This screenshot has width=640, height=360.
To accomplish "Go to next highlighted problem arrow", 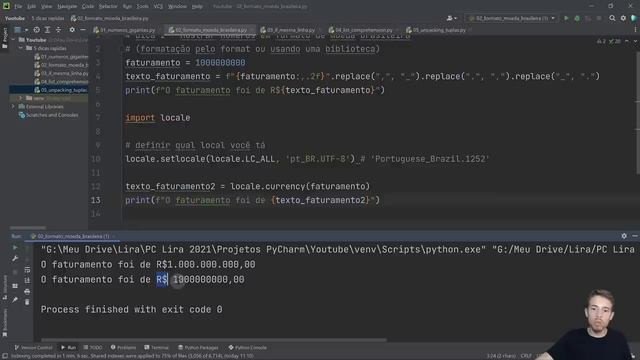I will point(635,41).
